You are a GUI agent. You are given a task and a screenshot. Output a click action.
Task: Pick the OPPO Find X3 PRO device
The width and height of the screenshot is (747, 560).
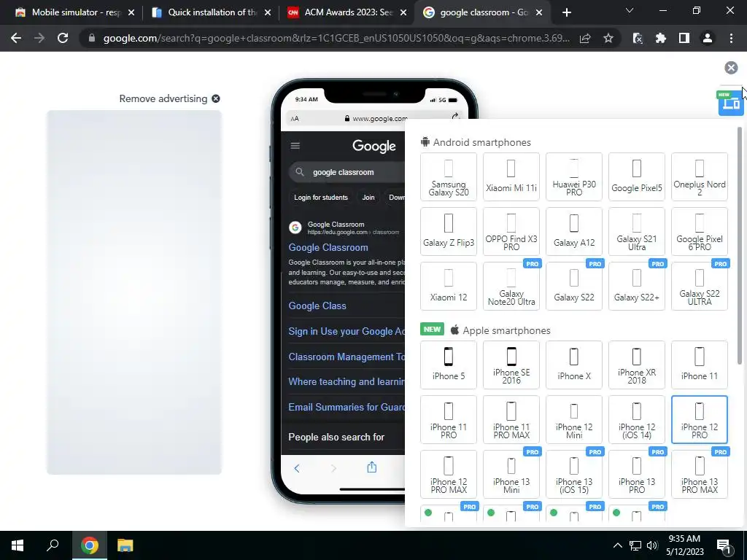[x=511, y=232]
